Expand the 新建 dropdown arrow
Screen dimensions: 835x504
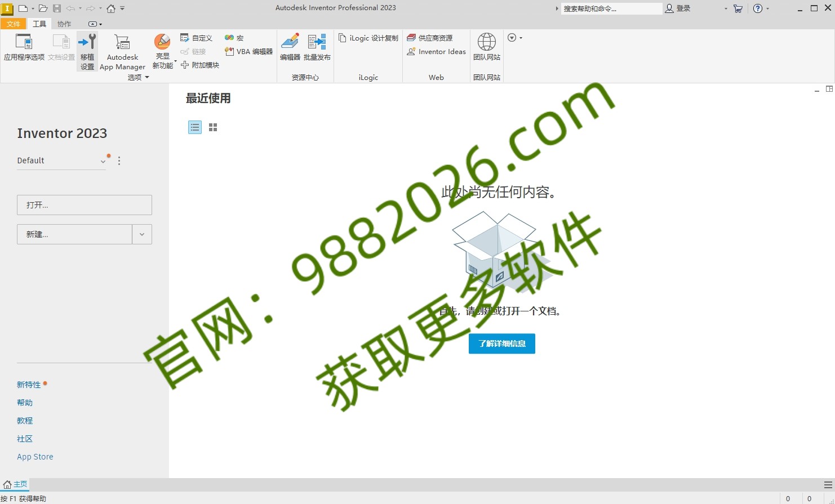pos(142,234)
